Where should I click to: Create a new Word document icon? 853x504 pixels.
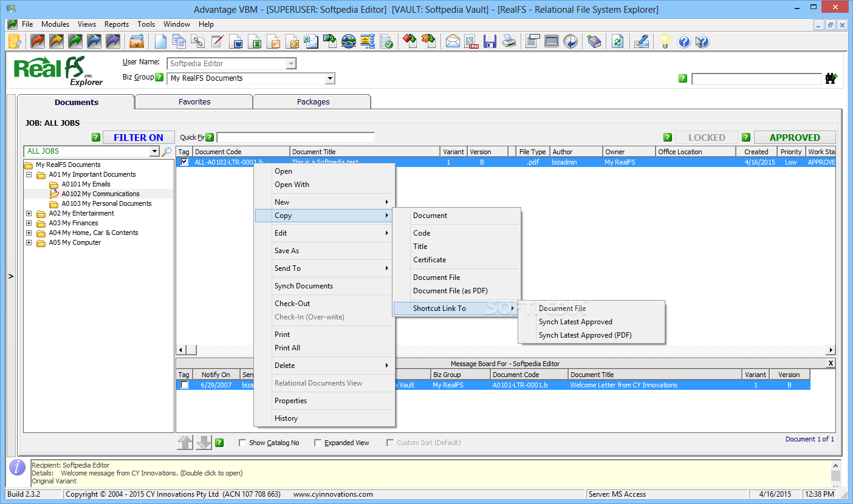pyautogui.click(x=236, y=41)
